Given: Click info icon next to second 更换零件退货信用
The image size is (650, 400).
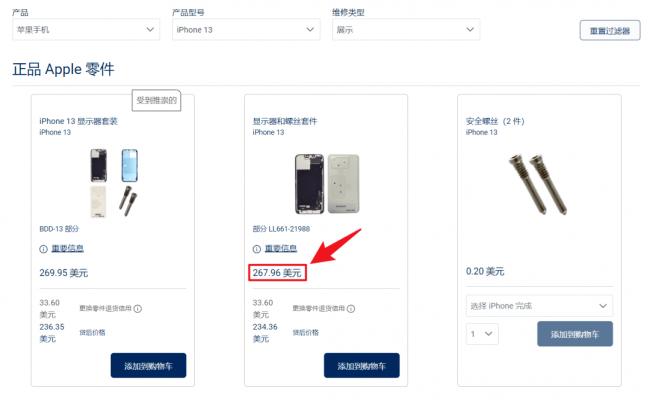Looking at the screenshot, I should 351,309.
